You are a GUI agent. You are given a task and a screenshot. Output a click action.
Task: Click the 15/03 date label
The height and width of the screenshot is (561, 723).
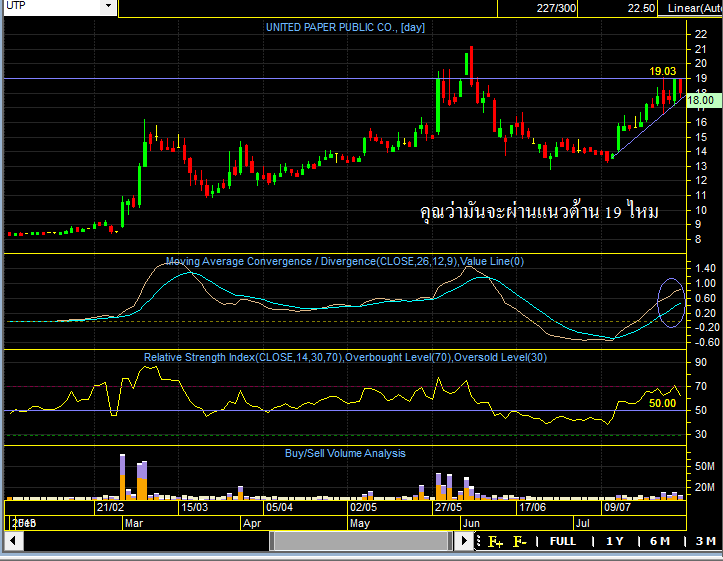(194, 508)
